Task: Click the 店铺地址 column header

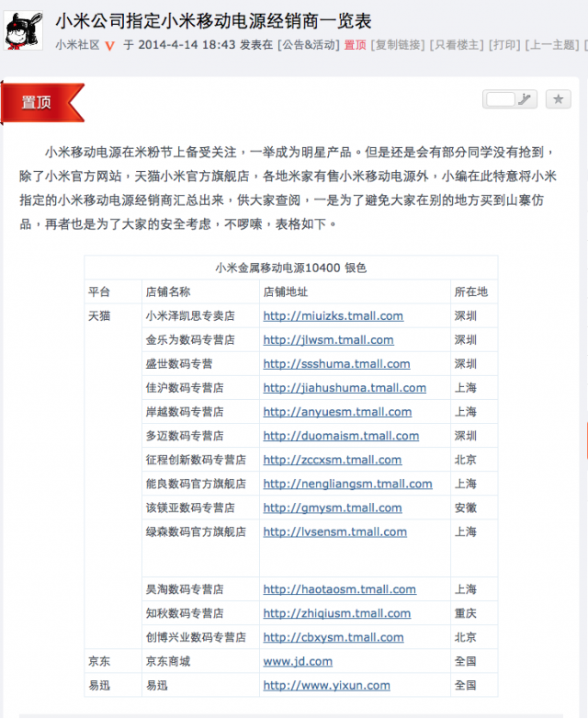Action: 285,291
